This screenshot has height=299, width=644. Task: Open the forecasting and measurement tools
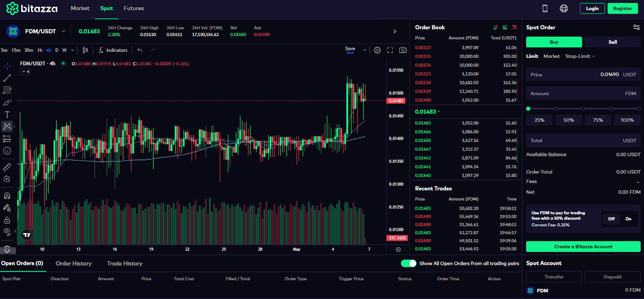7,139
